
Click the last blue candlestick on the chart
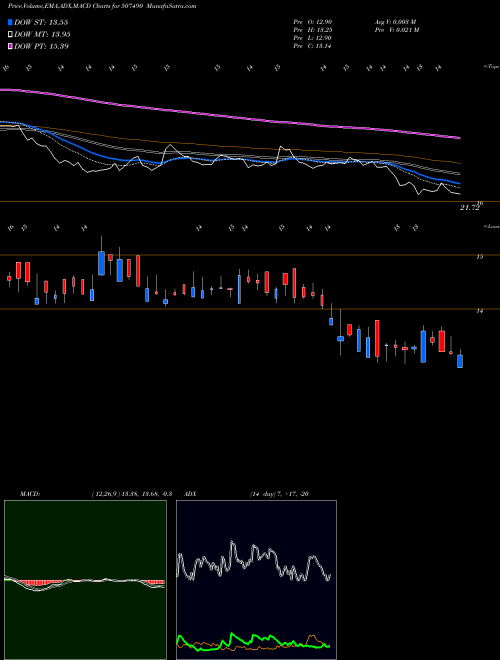(460, 361)
